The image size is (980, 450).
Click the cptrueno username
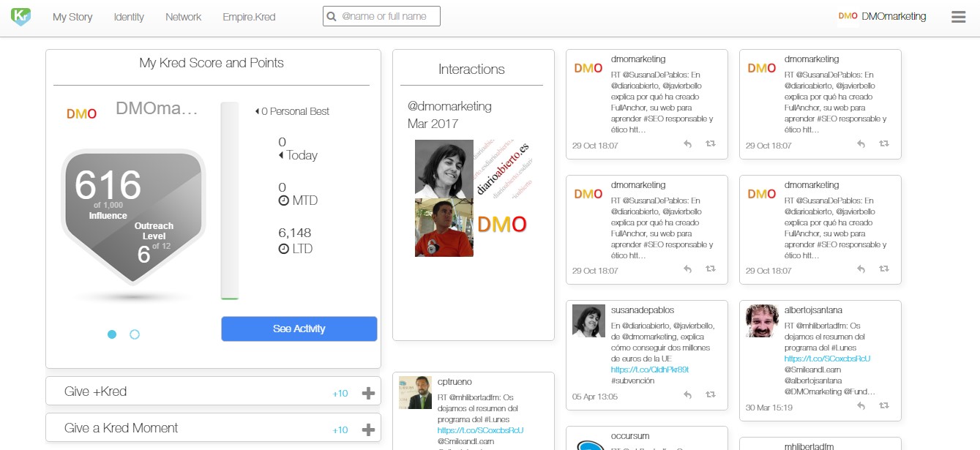[x=455, y=382]
